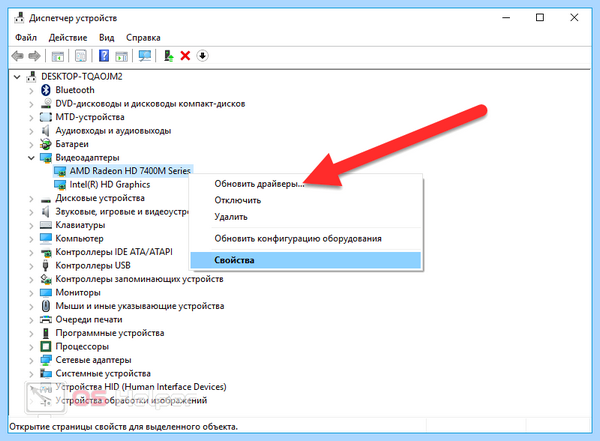Click the Bluetooth category icon
This screenshot has height=441, width=600.
[46, 90]
